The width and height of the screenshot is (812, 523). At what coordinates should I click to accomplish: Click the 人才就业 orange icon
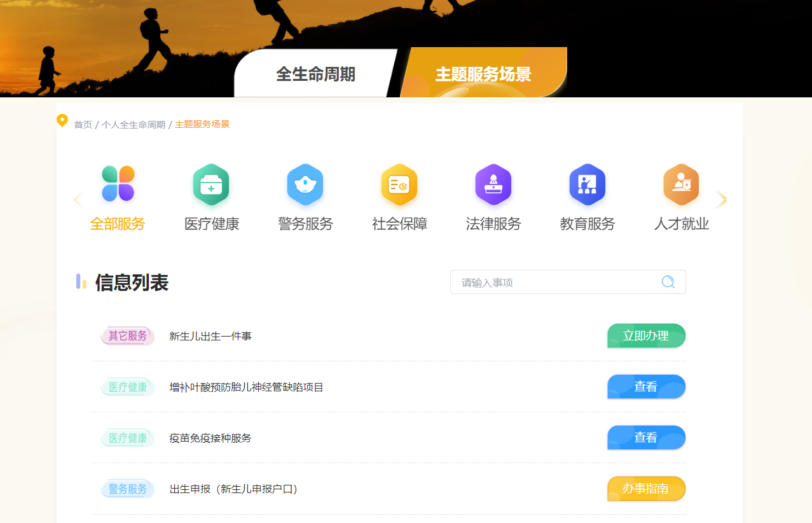click(x=681, y=185)
